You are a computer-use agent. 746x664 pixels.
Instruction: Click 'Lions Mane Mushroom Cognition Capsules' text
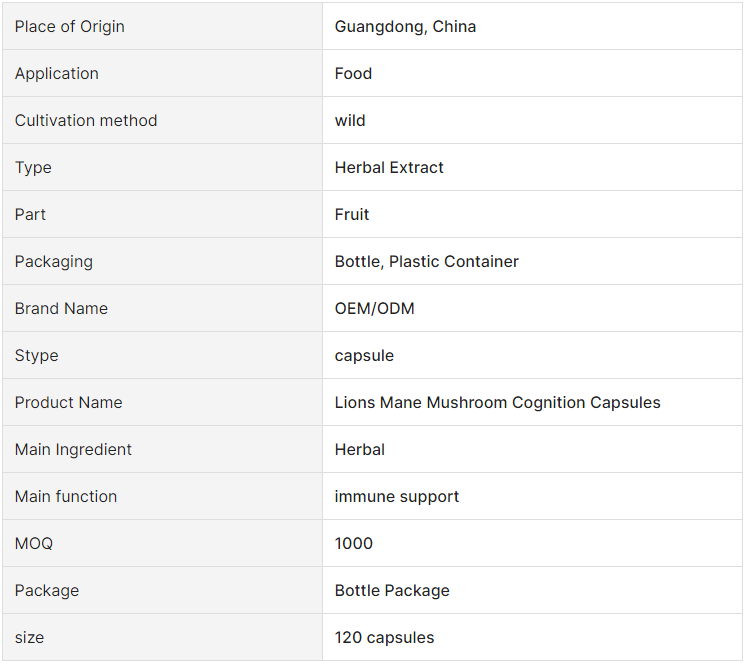(x=497, y=403)
